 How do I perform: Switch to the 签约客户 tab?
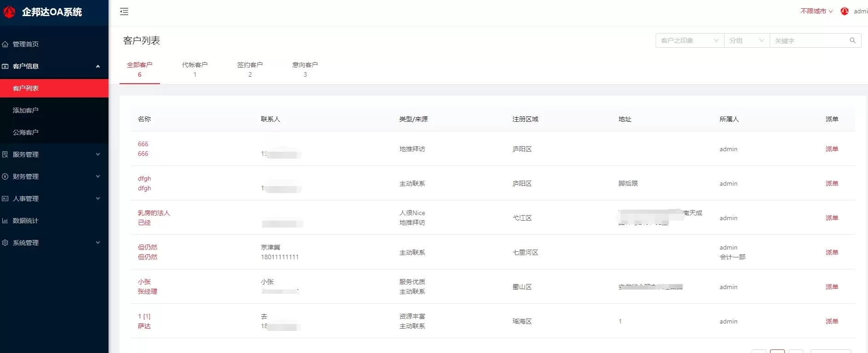pos(250,69)
